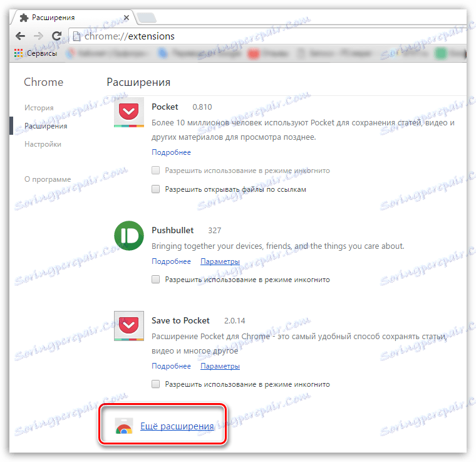Allow Pushbullet in incognito mode
Image resolution: width=476 pixels, height=462 pixels.
(156, 280)
